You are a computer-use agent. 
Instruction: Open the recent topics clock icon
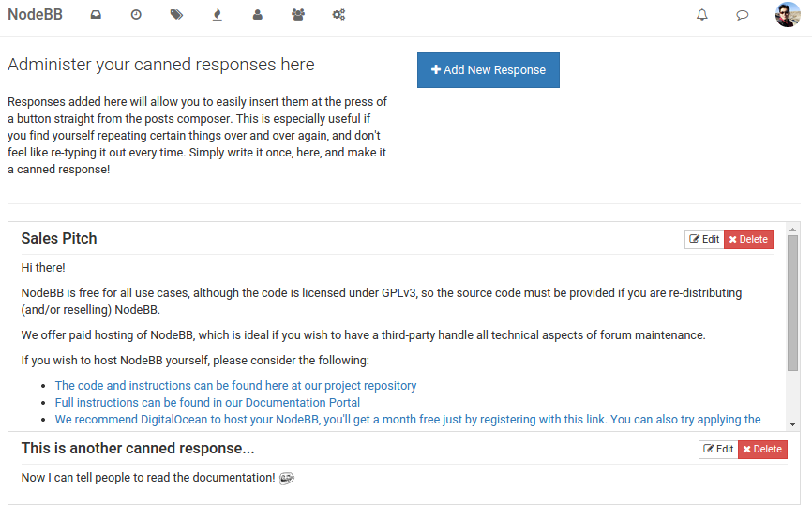tap(136, 15)
